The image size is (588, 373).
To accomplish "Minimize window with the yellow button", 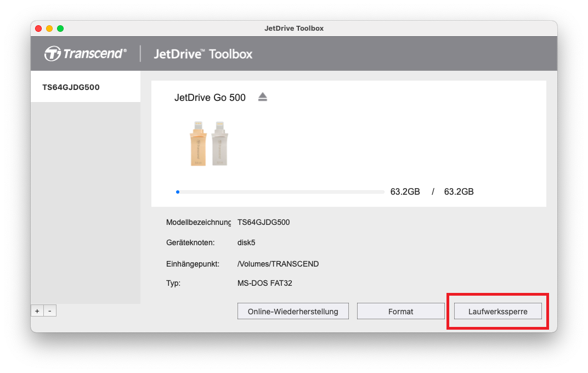I will coord(49,29).
